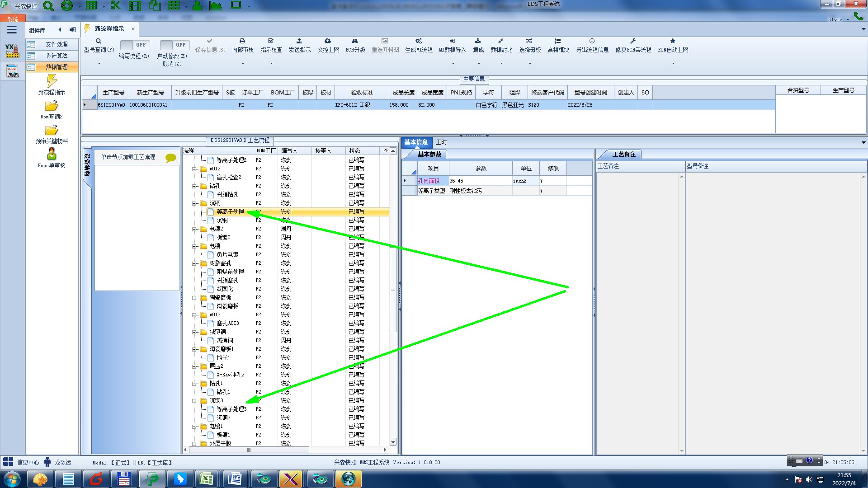Image resolution: width=868 pixels, height=488 pixels.
Task: Open dropdown arrow under 指示检查
Action: (271, 64)
